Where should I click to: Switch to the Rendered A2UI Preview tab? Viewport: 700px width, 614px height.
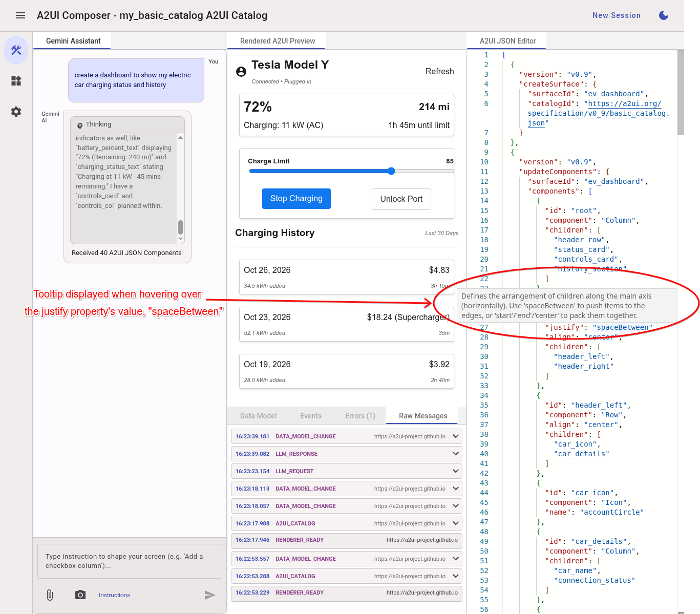pos(278,41)
